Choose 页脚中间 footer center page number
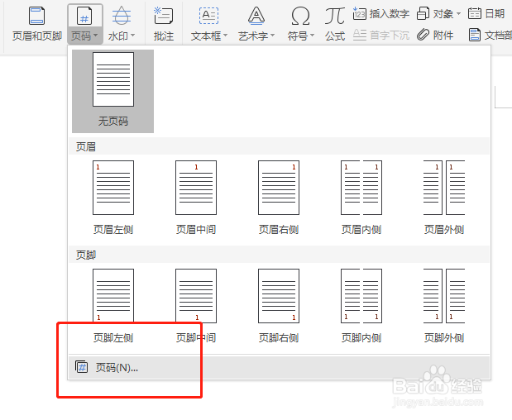The image size is (512, 420). tap(196, 306)
